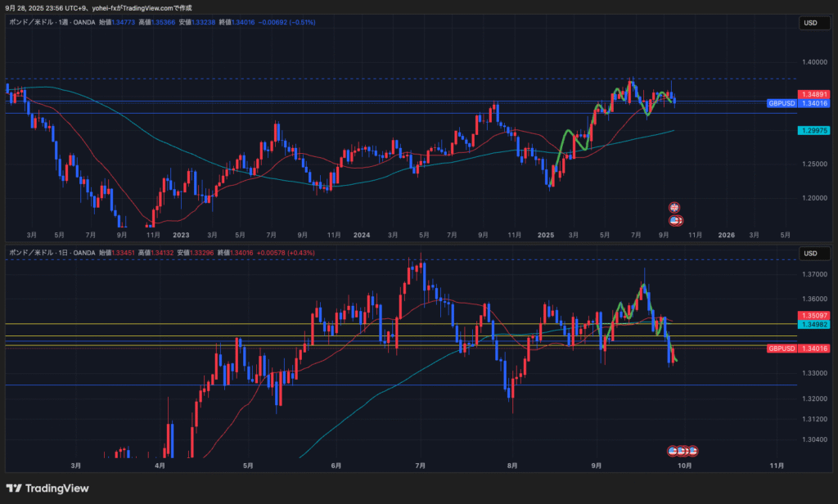
Task: Click the US flag event icon on weekly chart
Action: coord(676,220)
